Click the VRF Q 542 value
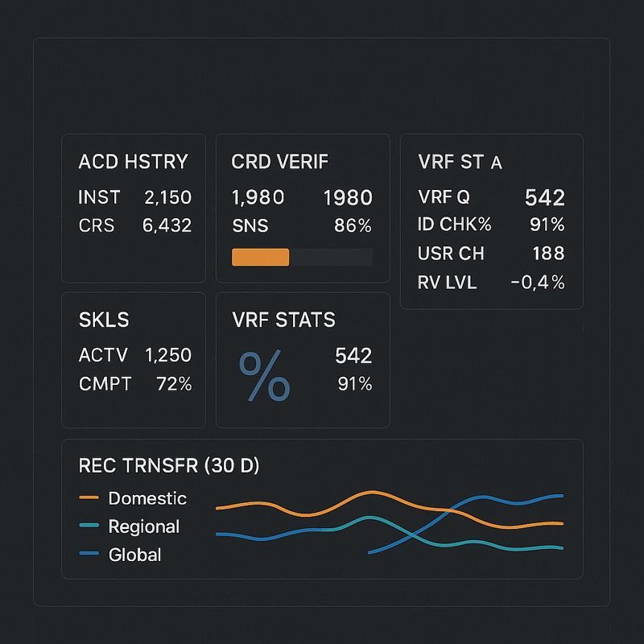 pyautogui.click(x=545, y=197)
